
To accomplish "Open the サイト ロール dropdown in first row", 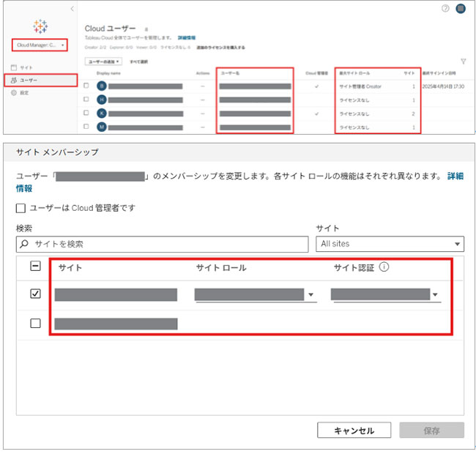I will coord(255,295).
